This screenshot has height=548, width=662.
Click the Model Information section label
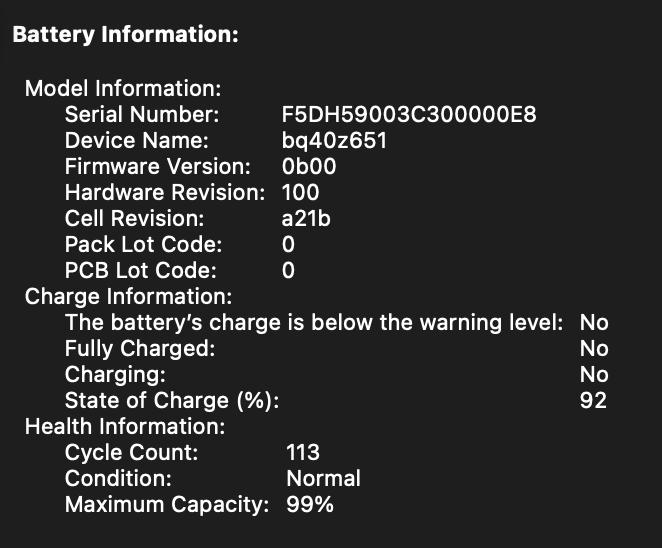123,88
